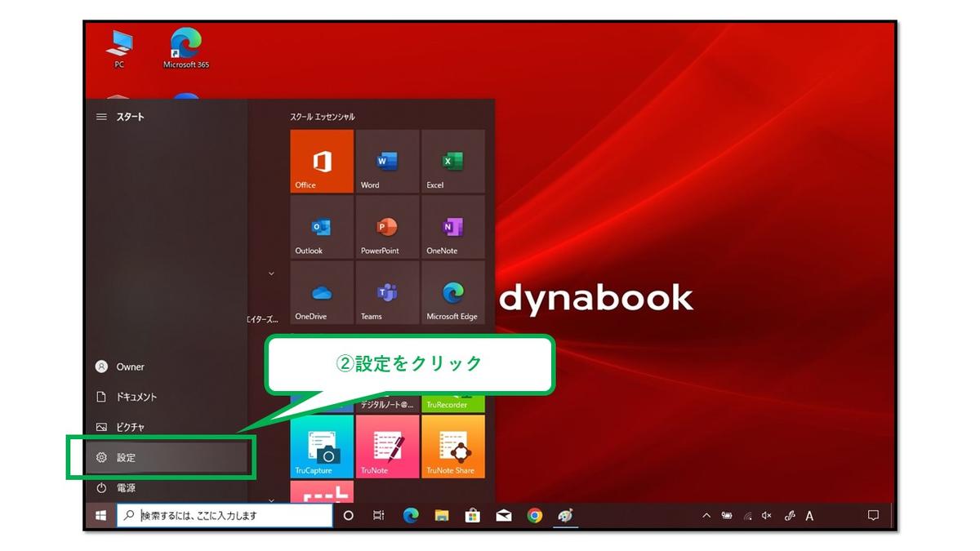Open the Office tile
The image size is (980, 551).
pyautogui.click(x=322, y=161)
